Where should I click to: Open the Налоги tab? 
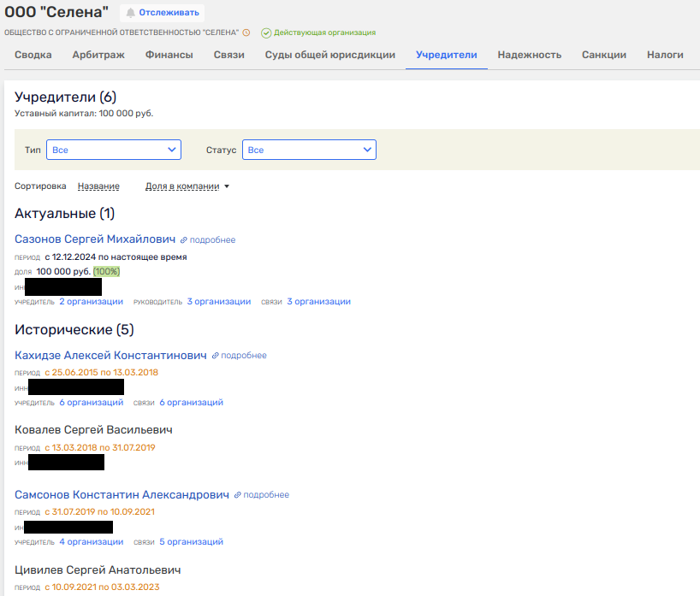tap(665, 55)
